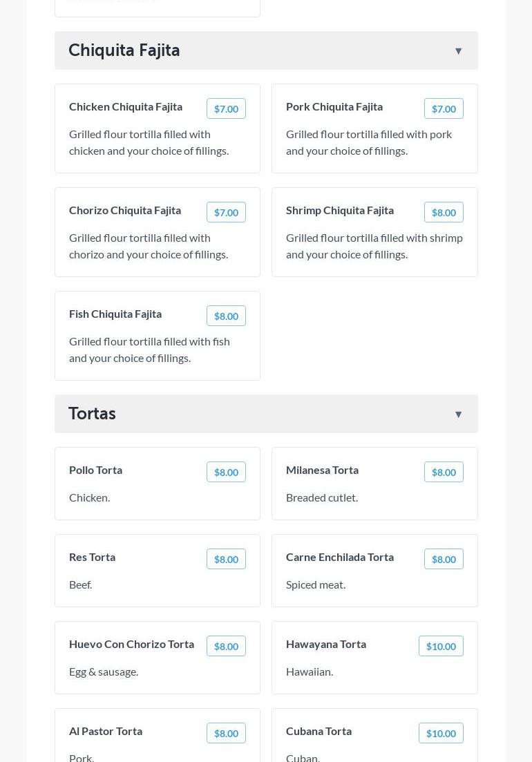Choose the Al Pastor Torta $8.00 price

pyautogui.click(x=226, y=734)
